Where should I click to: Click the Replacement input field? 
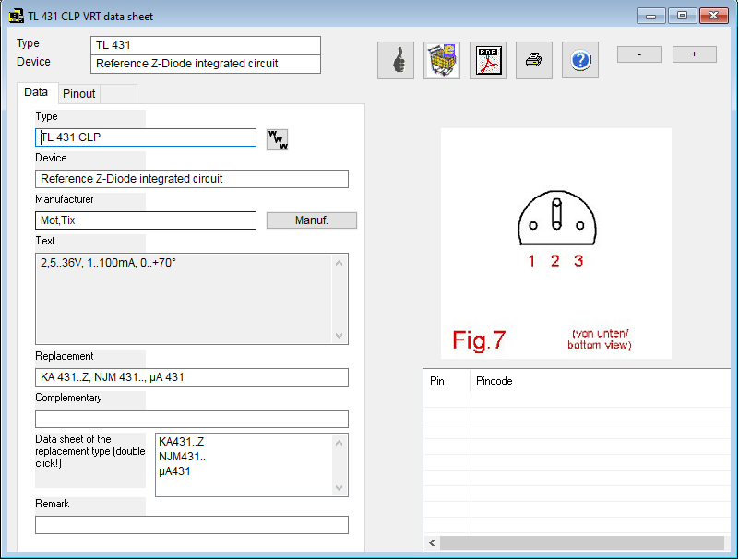tap(192, 377)
